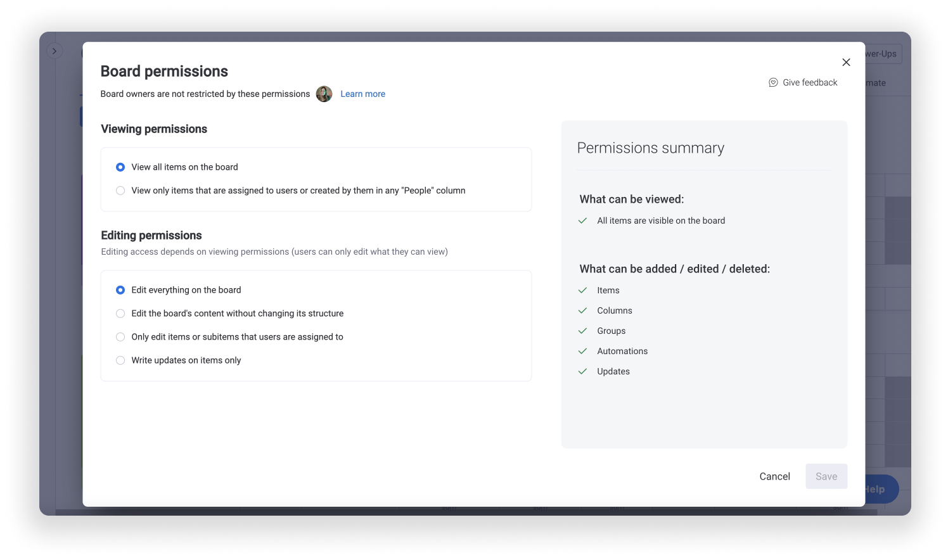Click the user avatar beside the permissions note

point(324,93)
